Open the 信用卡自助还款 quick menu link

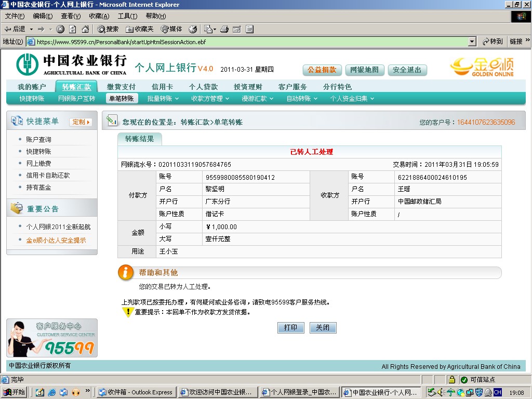point(48,175)
